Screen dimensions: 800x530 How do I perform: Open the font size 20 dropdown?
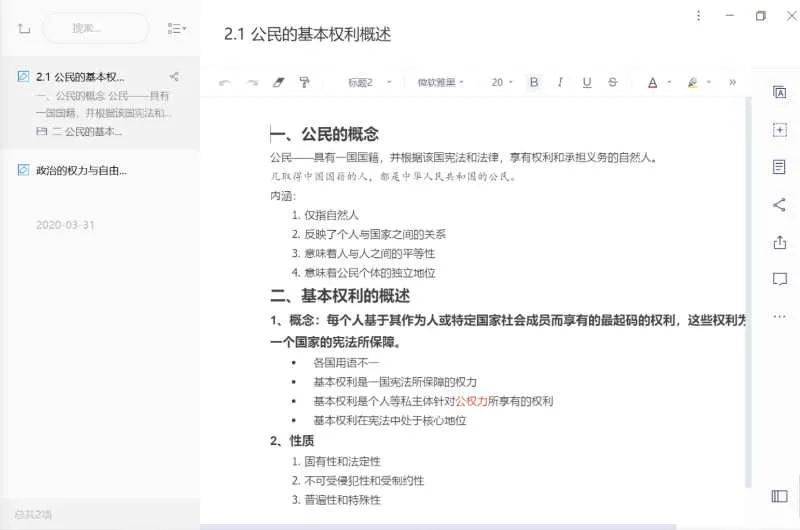pos(502,82)
